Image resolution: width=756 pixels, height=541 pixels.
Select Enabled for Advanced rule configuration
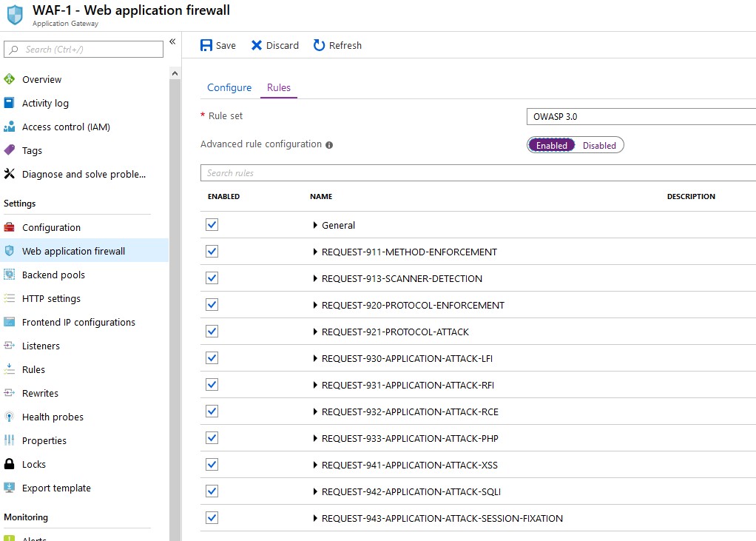(x=552, y=145)
